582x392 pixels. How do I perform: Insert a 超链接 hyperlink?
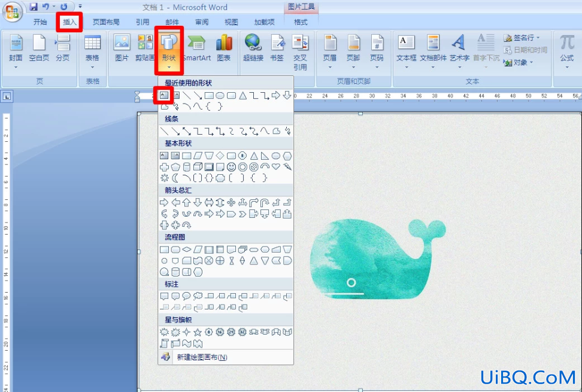point(253,48)
